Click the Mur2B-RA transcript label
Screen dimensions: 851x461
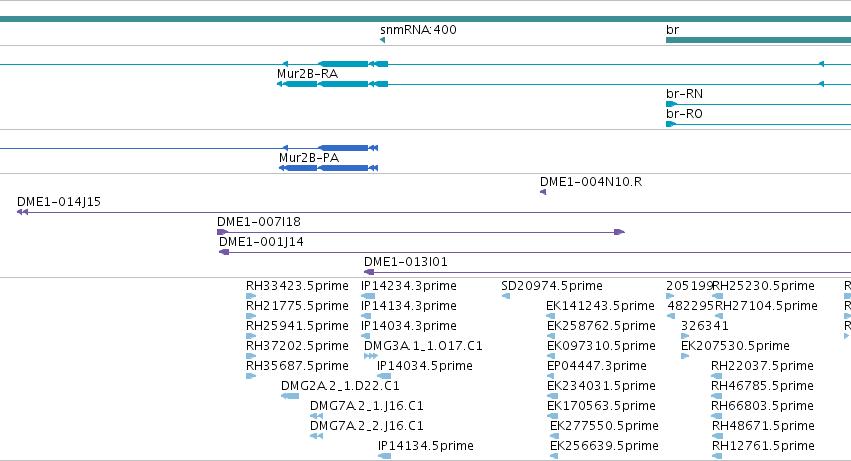click(x=307, y=74)
